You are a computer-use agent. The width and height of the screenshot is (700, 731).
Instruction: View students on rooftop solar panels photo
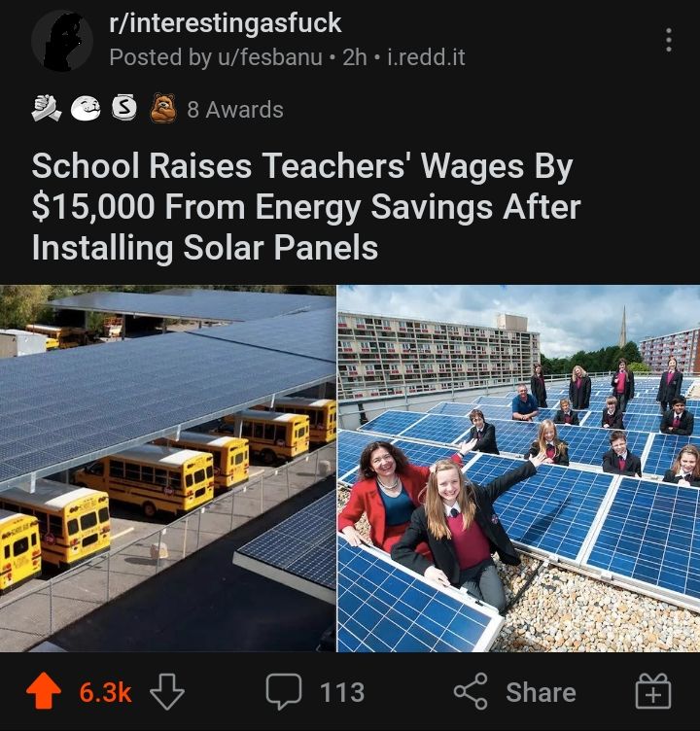pyautogui.click(x=518, y=469)
